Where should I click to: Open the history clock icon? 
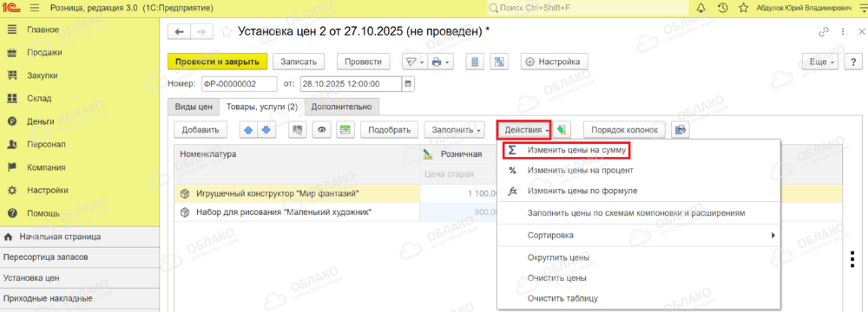pyautogui.click(x=722, y=8)
